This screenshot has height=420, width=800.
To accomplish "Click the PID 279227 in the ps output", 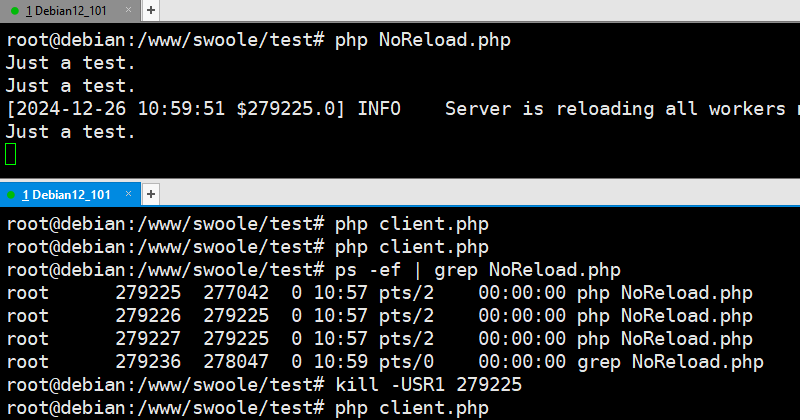I will click(148, 339).
